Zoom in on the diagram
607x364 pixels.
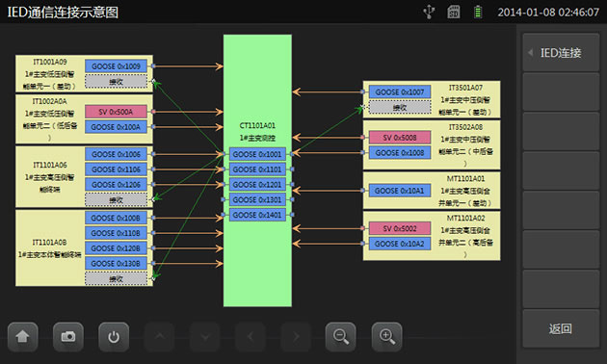(386, 336)
